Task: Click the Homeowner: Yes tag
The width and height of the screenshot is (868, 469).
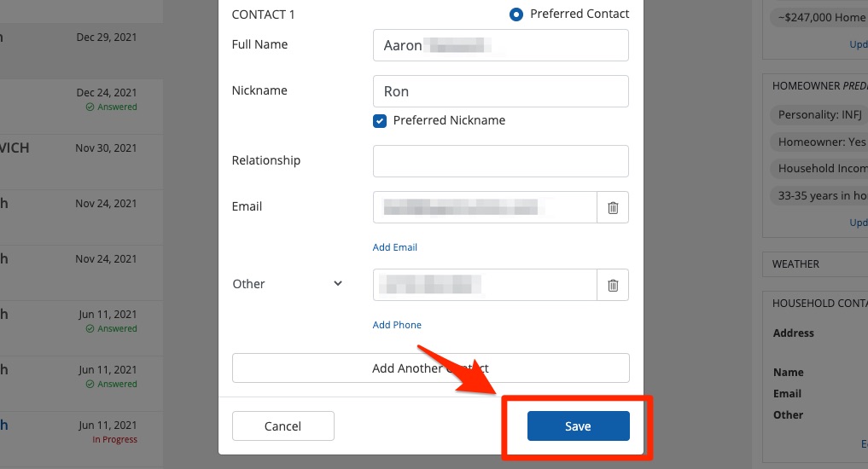Action: tap(818, 142)
